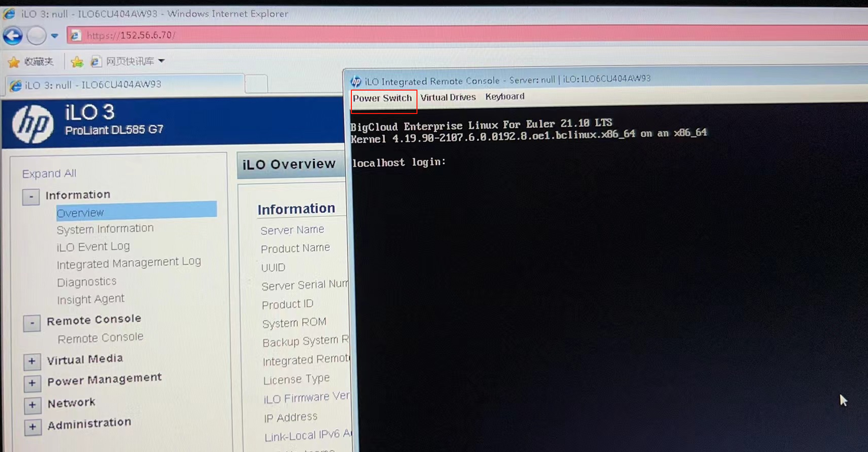Expand the Administration section
This screenshot has height=452, width=868.
coord(33,427)
